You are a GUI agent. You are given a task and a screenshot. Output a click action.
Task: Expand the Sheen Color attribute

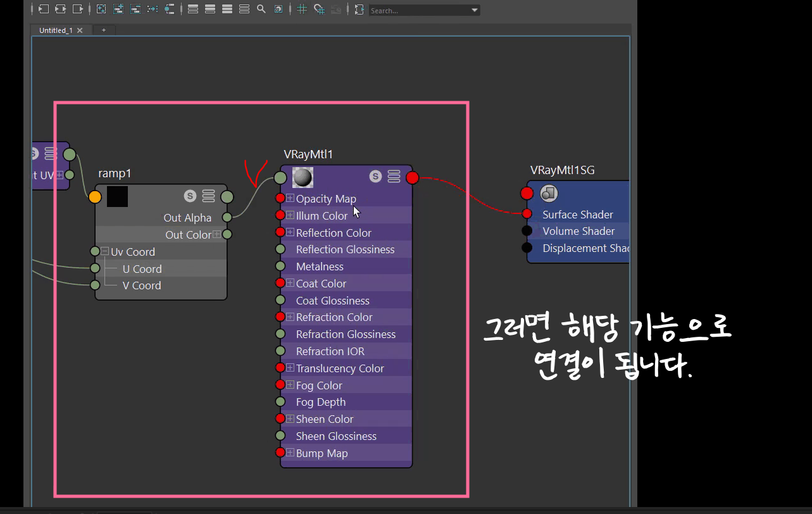(290, 418)
